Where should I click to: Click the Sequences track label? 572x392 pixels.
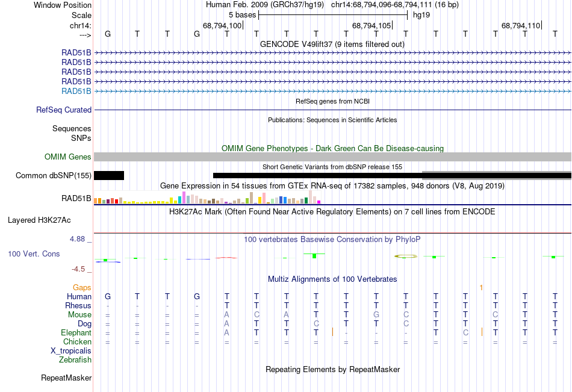point(72,128)
